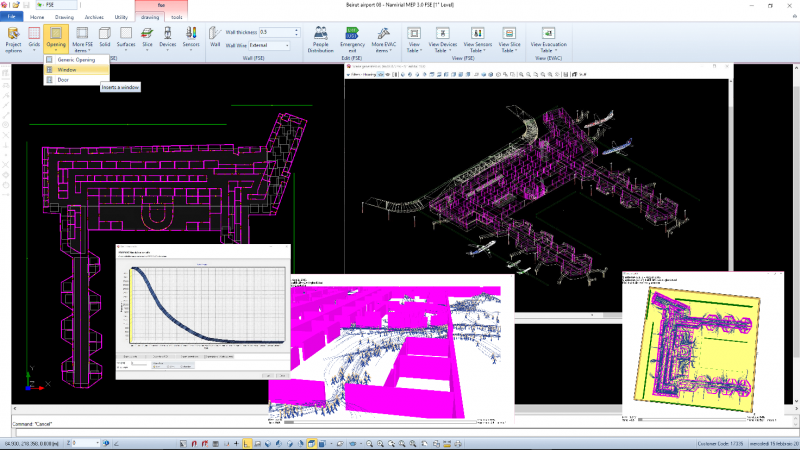
Task: Open View Evacuation Table
Action: [548, 40]
